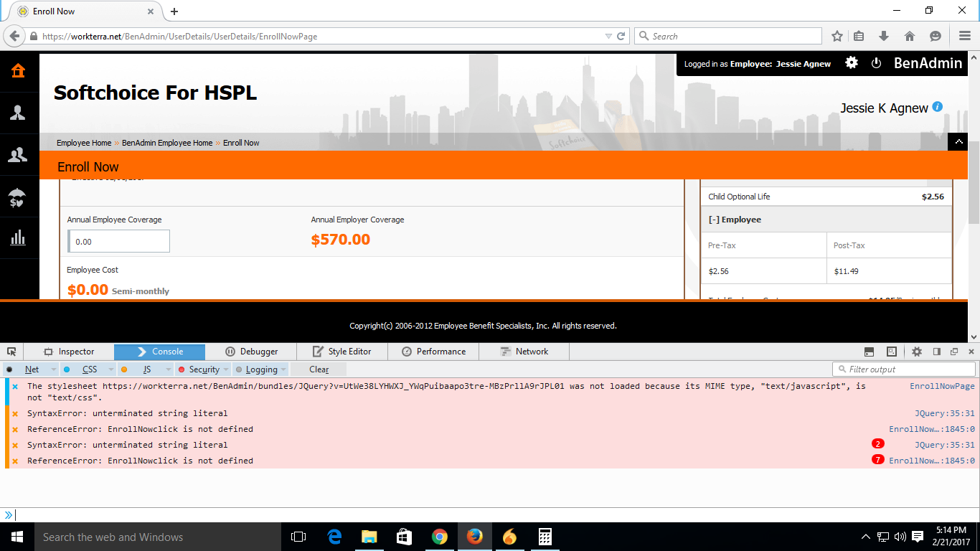This screenshot has width=980, height=551.
Task: Click the blue info icon by Jessie K Agnew
Action: point(937,108)
